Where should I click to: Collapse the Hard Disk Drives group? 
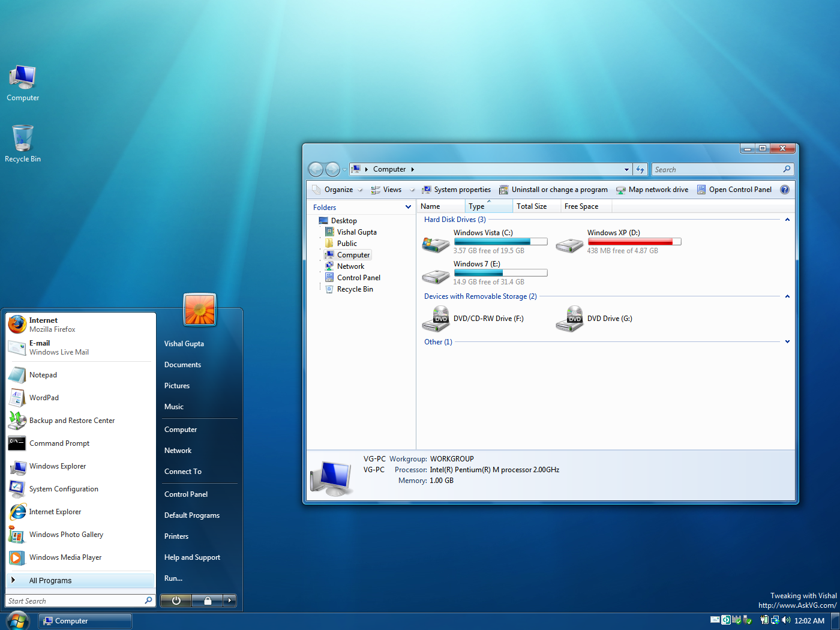(787, 220)
